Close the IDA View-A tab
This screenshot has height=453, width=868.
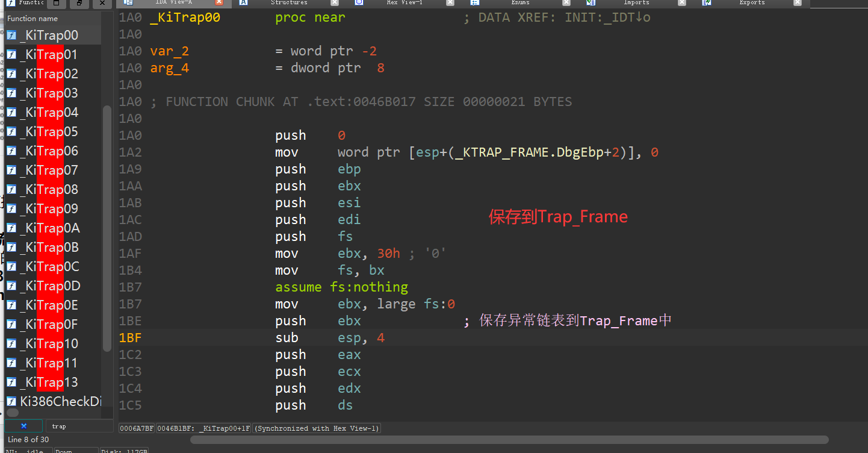point(219,2)
